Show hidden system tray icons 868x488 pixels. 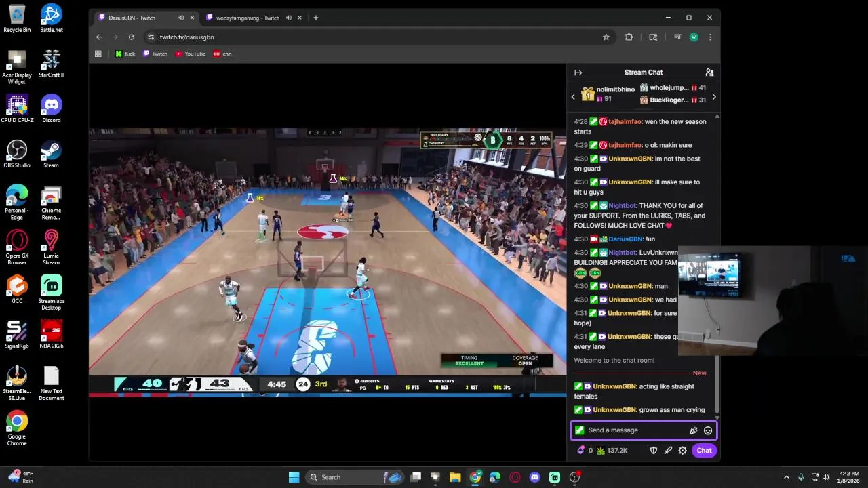pyautogui.click(x=787, y=477)
